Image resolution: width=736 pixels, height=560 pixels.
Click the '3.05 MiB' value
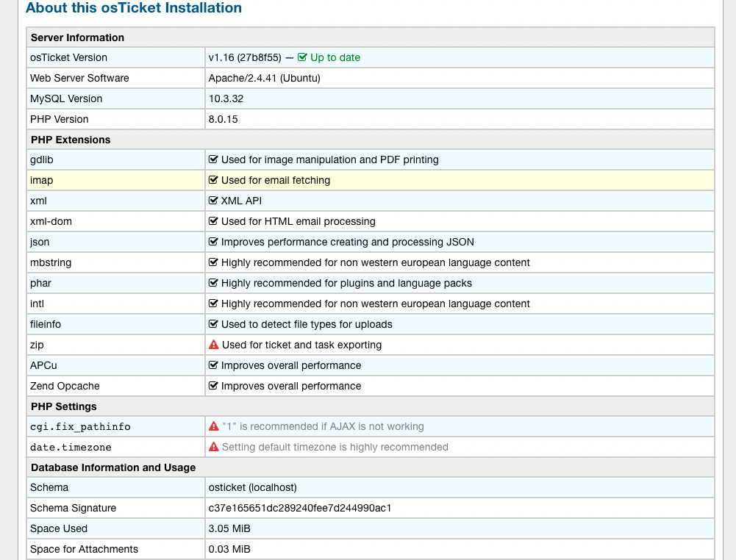click(x=229, y=529)
